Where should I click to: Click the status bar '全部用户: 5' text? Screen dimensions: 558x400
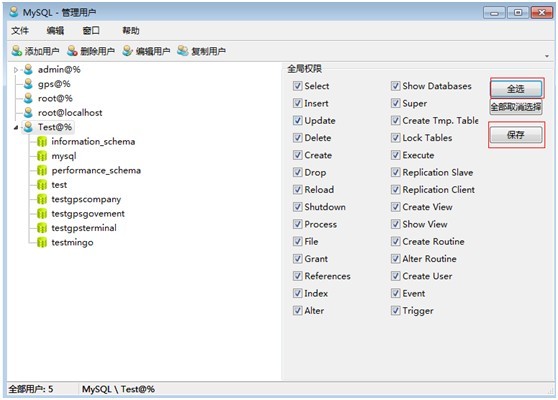pos(31,389)
